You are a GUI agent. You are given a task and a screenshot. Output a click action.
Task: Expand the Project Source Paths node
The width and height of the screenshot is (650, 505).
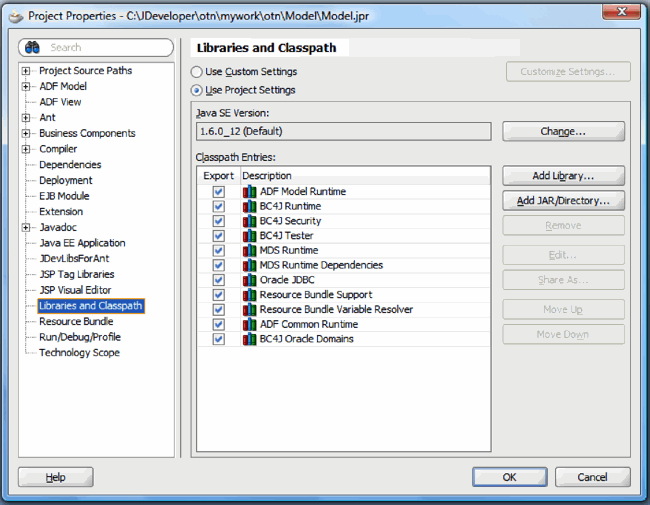pos(26,71)
